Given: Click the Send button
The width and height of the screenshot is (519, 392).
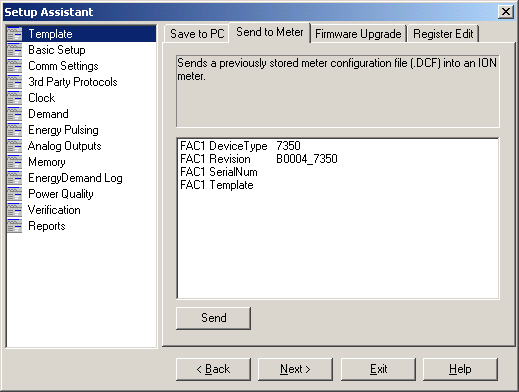Looking at the screenshot, I should [x=213, y=318].
